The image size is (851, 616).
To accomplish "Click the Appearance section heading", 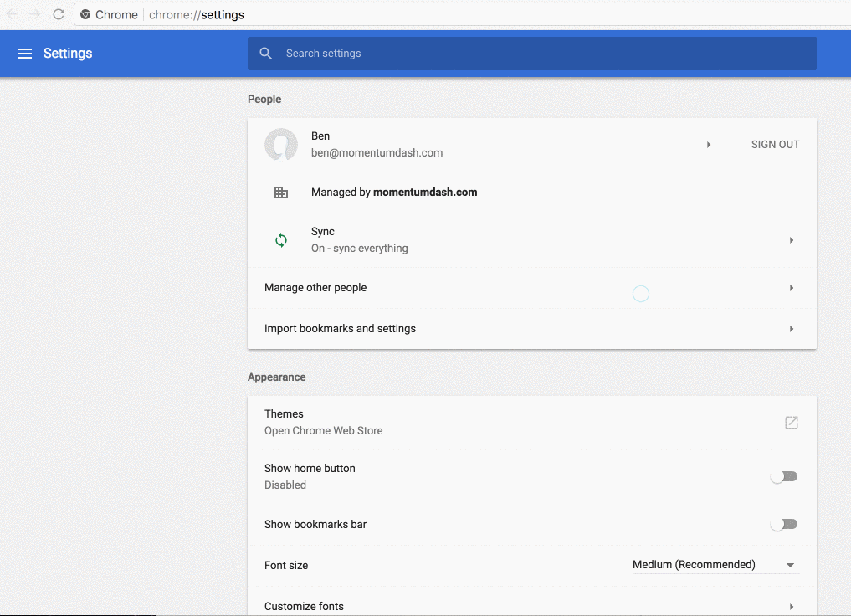I will pyautogui.click(x=276, y=377).
